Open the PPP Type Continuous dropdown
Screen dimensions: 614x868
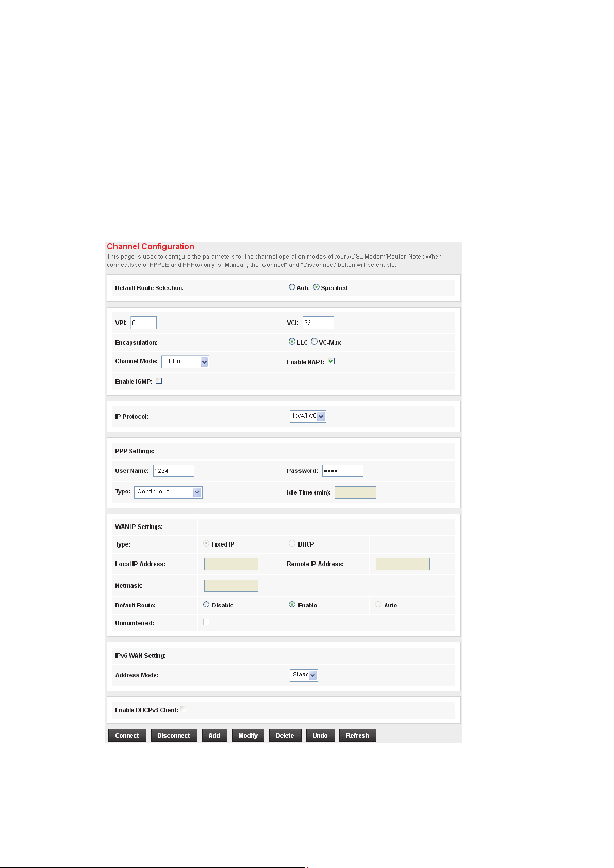pyautogui.click(x=168, y=492)
